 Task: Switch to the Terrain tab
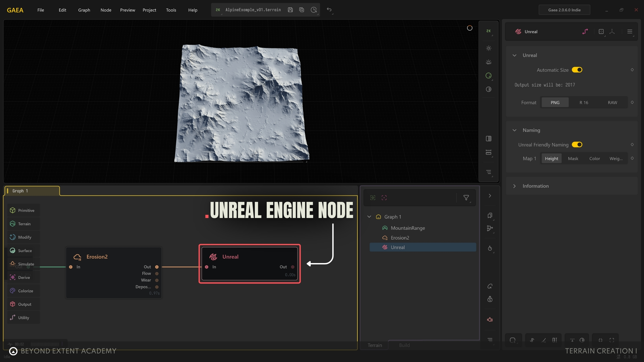coord(375,345)
